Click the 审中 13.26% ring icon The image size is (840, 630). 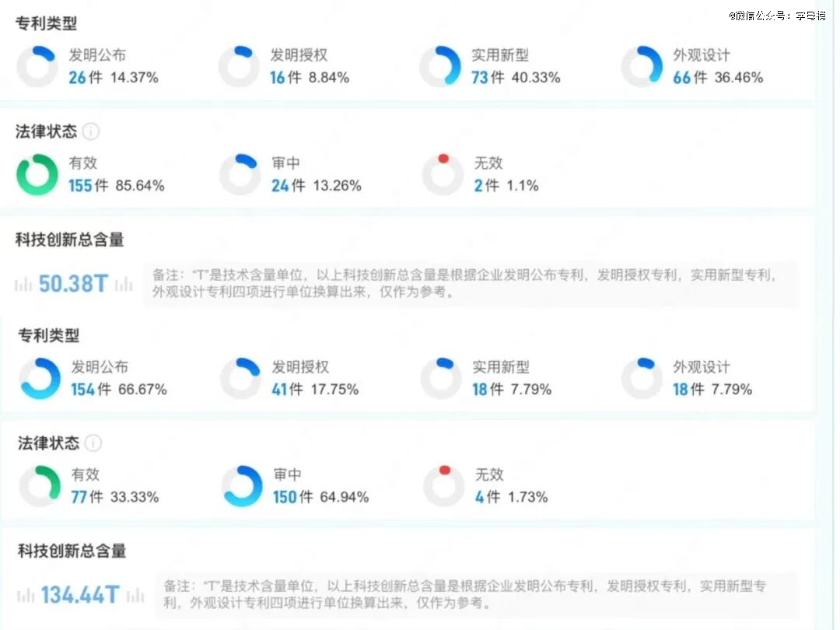(239, 175)
